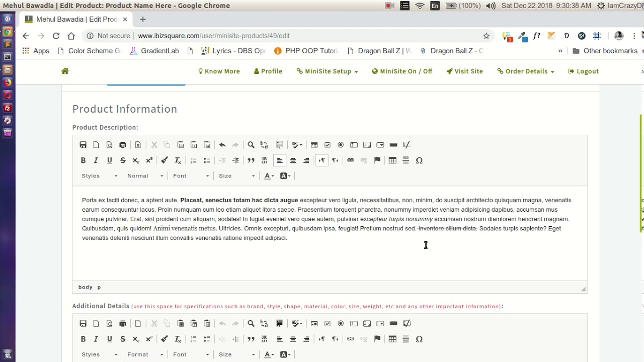
Task: Open Styles dropdown in Product Description editor
Action: (x=100, y=176)
